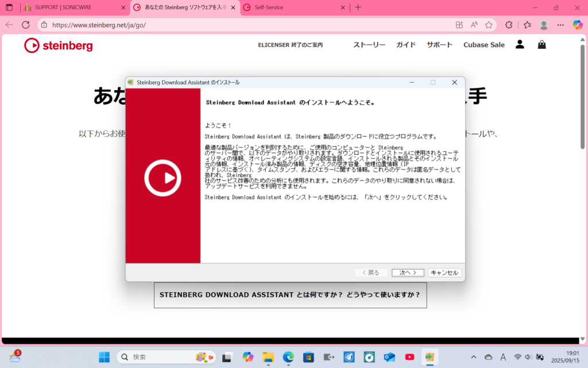Open the account profile icon

point(520,44)
